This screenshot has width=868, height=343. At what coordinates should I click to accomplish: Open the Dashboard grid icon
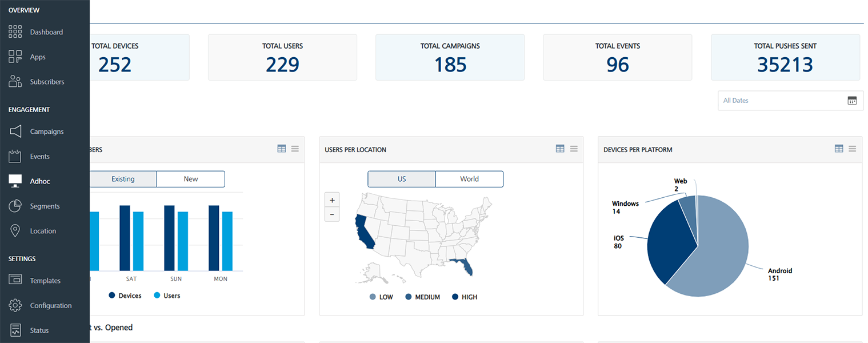point(15,32)
